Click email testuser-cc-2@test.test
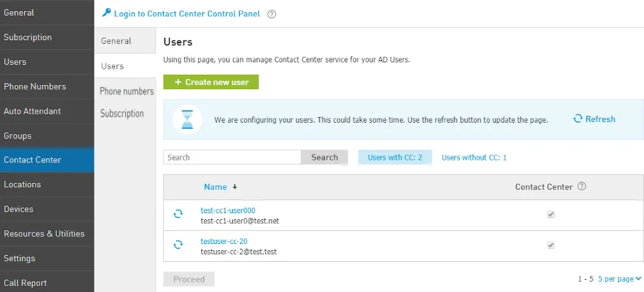Viewport: 644px width, 292px height. (x=238, y=252)
